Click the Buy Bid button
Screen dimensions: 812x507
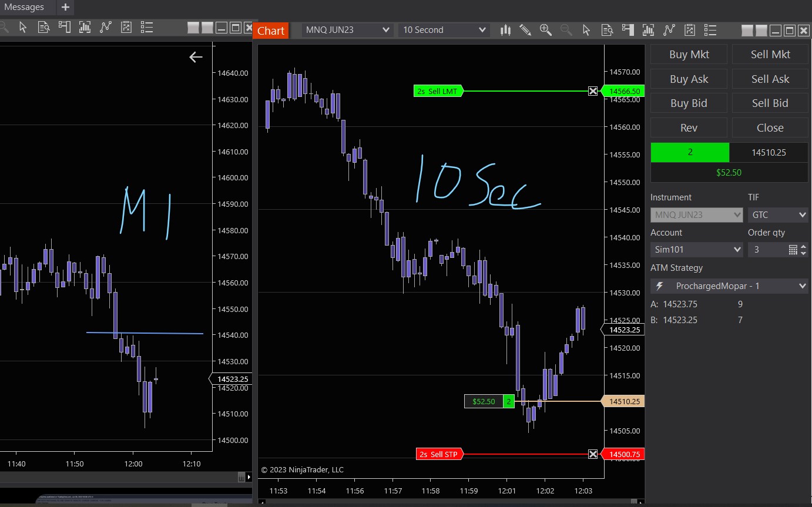tap(689, 103)
